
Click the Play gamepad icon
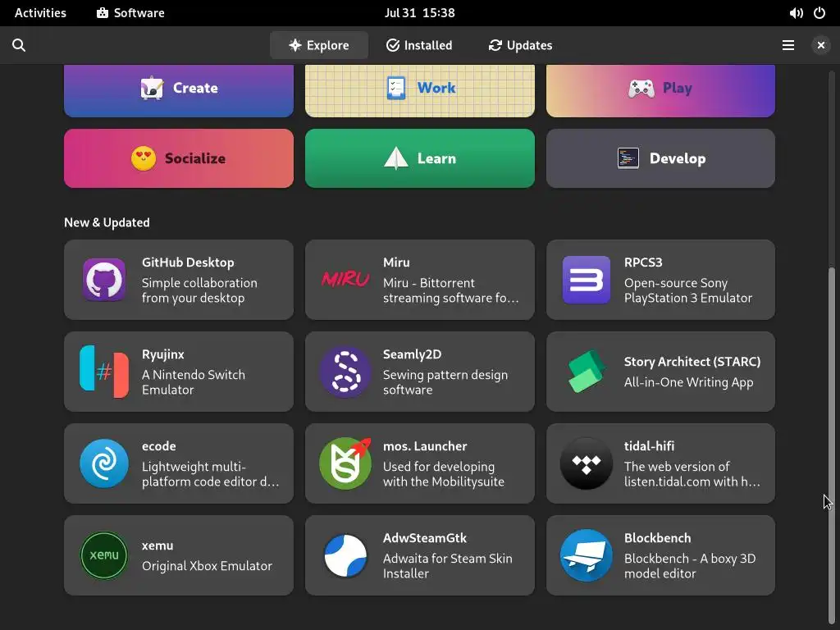pyautogui.click(x=641, y=89)
